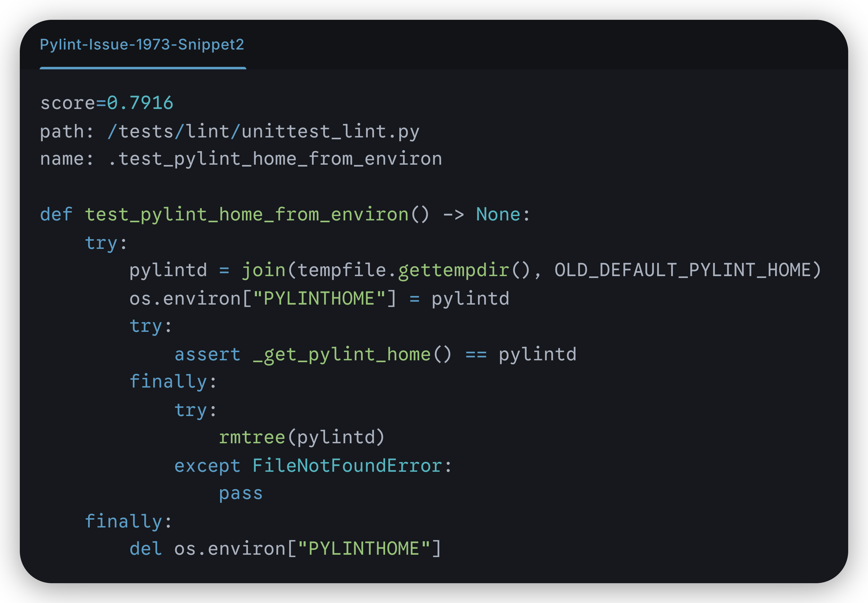The image size is (868, 603).
Task: Click the outermost try keyword
Action: (x=101, y=242)
